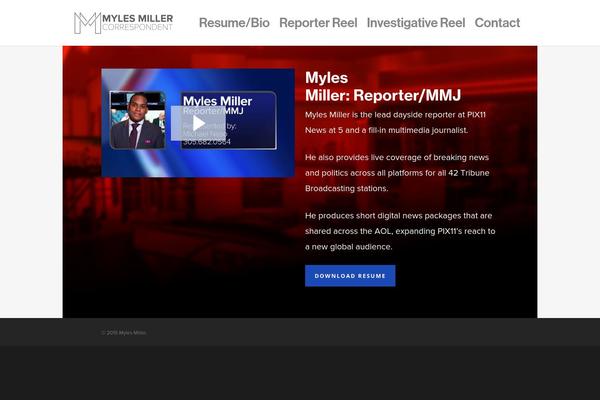Screen dimensions: 600x400
Task: Click the copyright Myles Miller footer text
Action: click(x=124, y=333)
